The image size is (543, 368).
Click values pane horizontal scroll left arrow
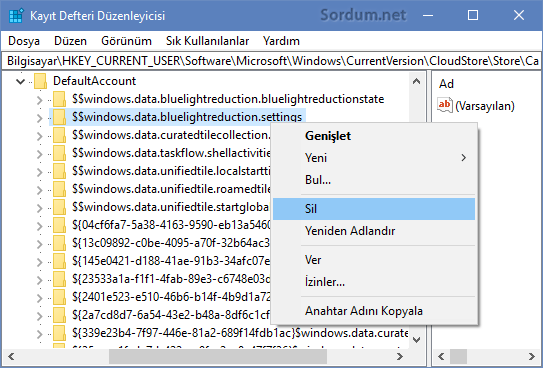click(441, 357)
